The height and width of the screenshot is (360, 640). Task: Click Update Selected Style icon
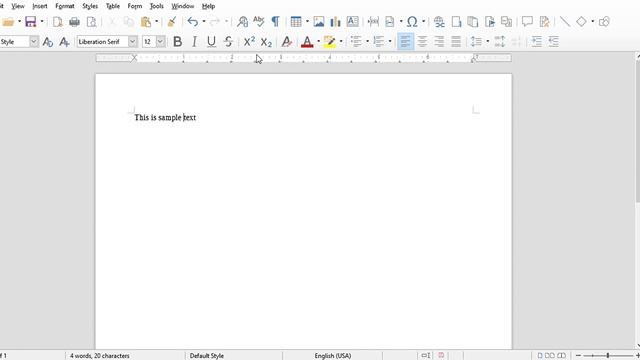(x=48, y=42)
